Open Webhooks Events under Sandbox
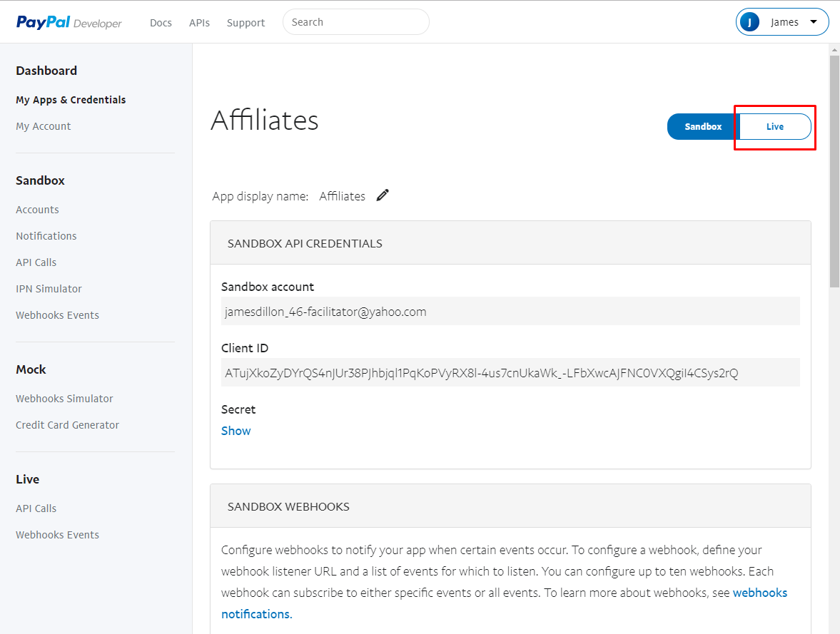 (57, 315)
